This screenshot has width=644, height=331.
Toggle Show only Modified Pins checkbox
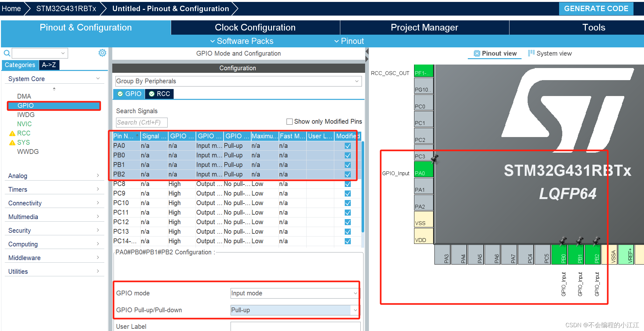click(289, 121)
